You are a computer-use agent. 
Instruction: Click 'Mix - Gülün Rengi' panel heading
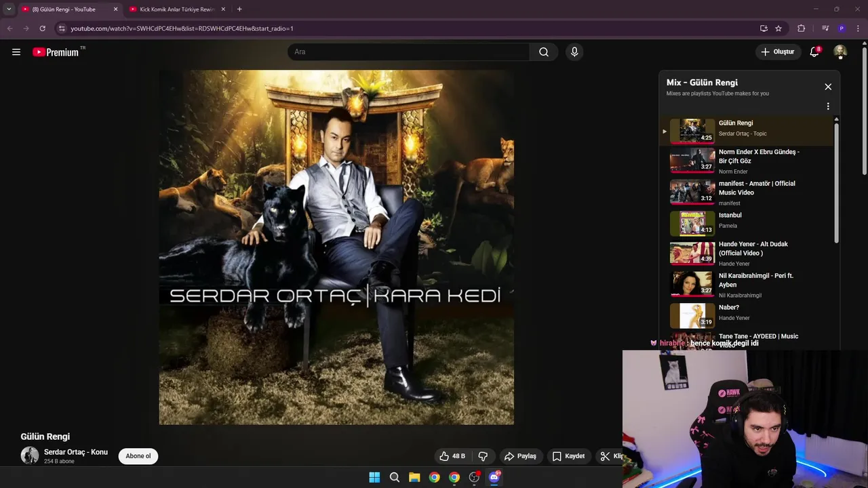coord(702,83)
